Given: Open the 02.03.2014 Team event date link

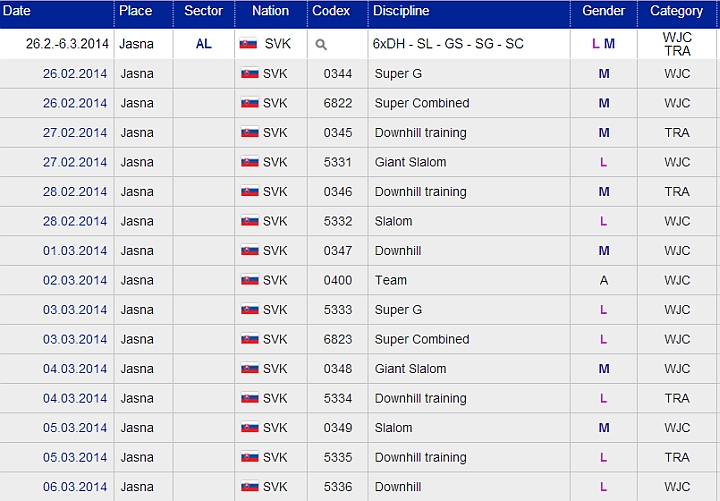Looking at the screenshot, I should point(75,280).
